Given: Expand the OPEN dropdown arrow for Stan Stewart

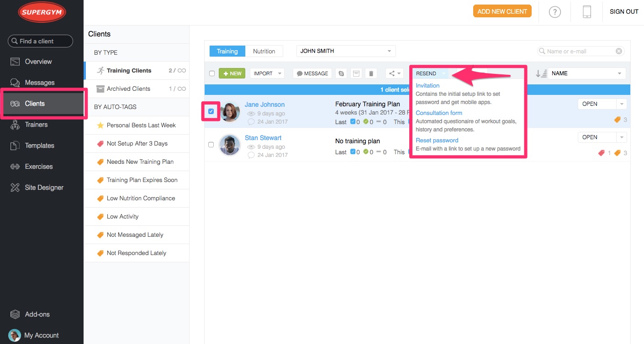Looking at the screenshot, I should point(622,137).
